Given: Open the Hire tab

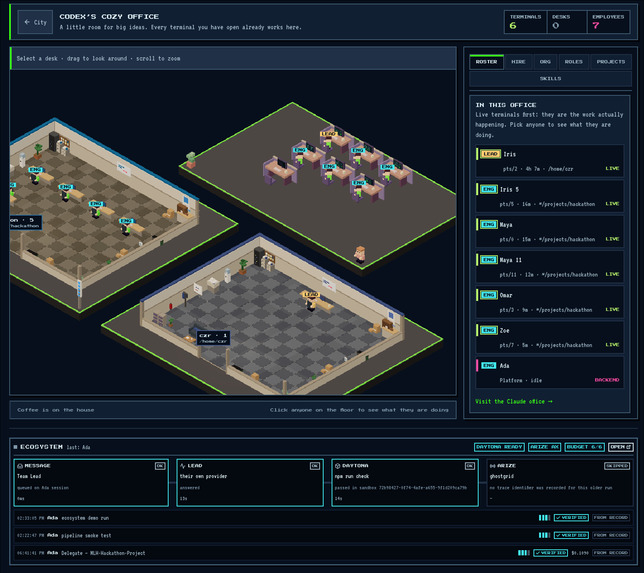Looking at the screenshot, I should click(x=518, y=62).
